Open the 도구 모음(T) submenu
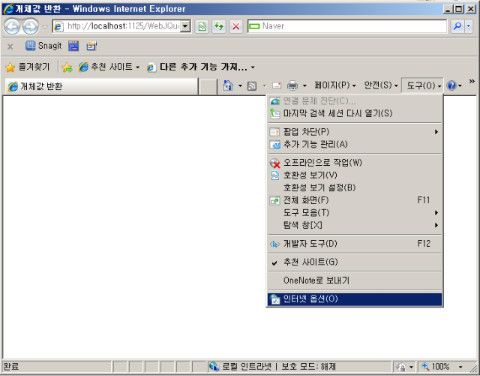The height and width of the screenshot is (376, 480). tap(355, 213)
